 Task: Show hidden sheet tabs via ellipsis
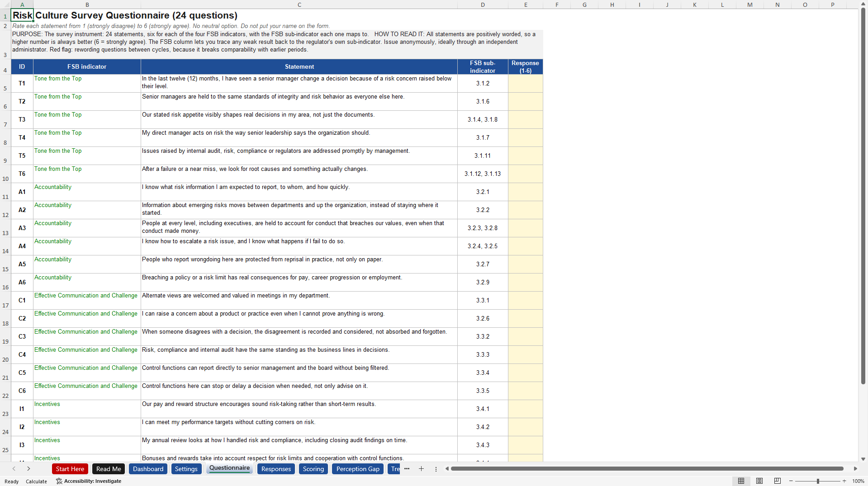(x=407, y=469)
